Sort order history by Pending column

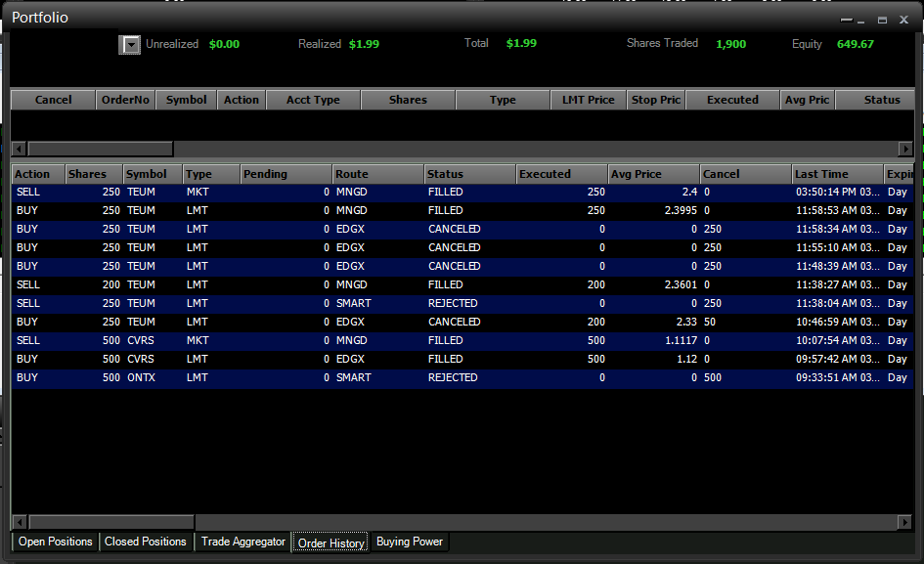click(286, 174)
